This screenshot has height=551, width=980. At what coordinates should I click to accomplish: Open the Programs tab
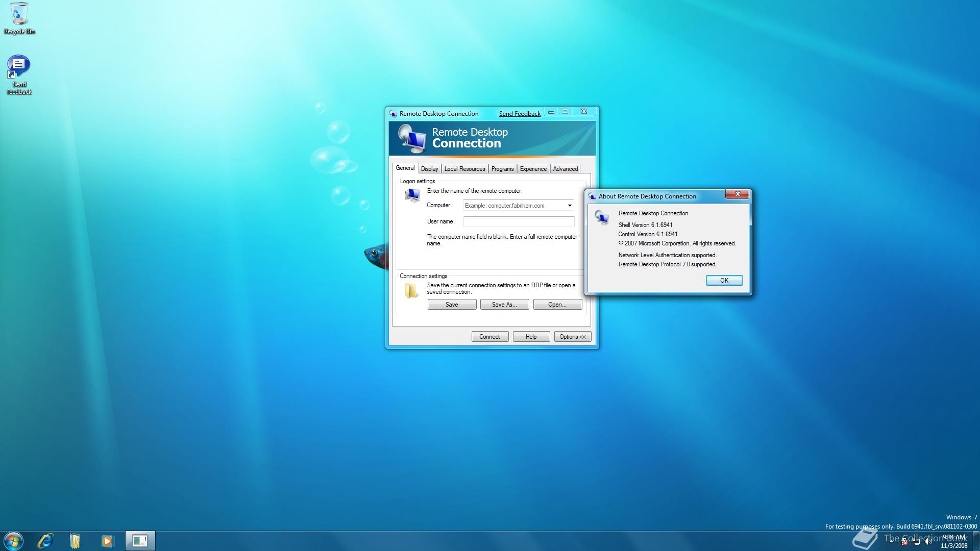click(x=502, y=169)
